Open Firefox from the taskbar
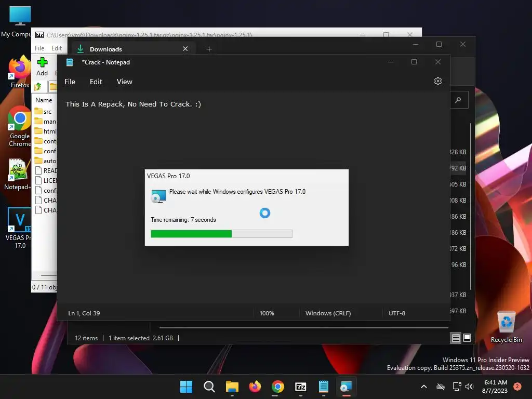This screenshot has height=399, width=532. [x=255, y=387]
